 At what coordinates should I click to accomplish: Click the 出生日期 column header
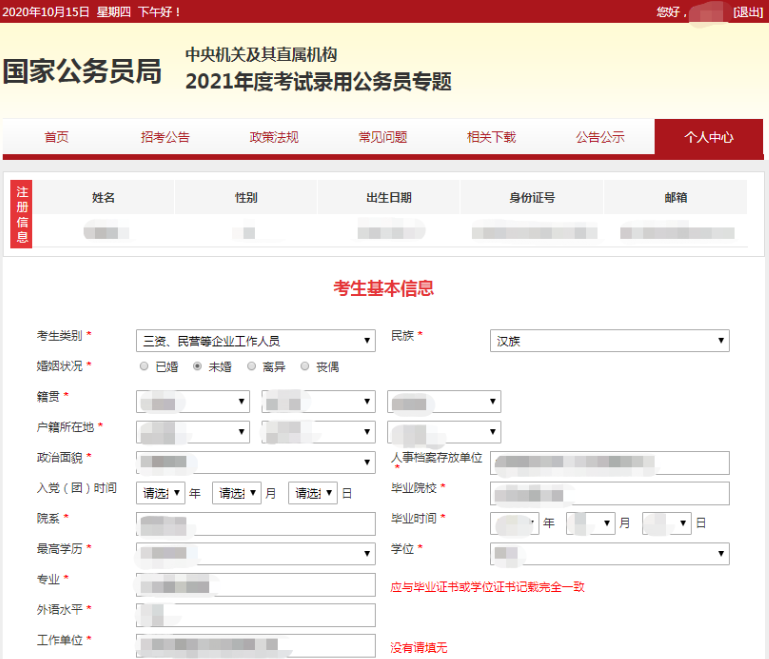click(x=389, y=197)
